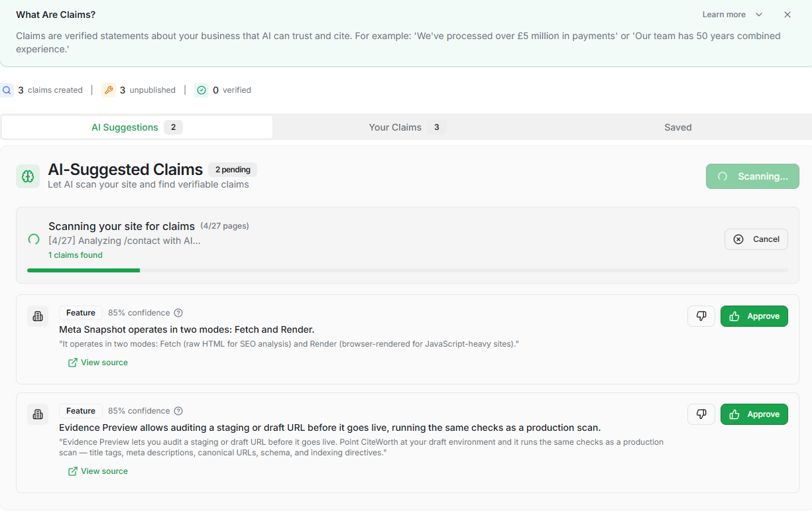The height and width of the screenshot is (517, 812).
Task: Click the green brain icon beside AI-Suggested Claims
Action: click(x=28, y=176)
